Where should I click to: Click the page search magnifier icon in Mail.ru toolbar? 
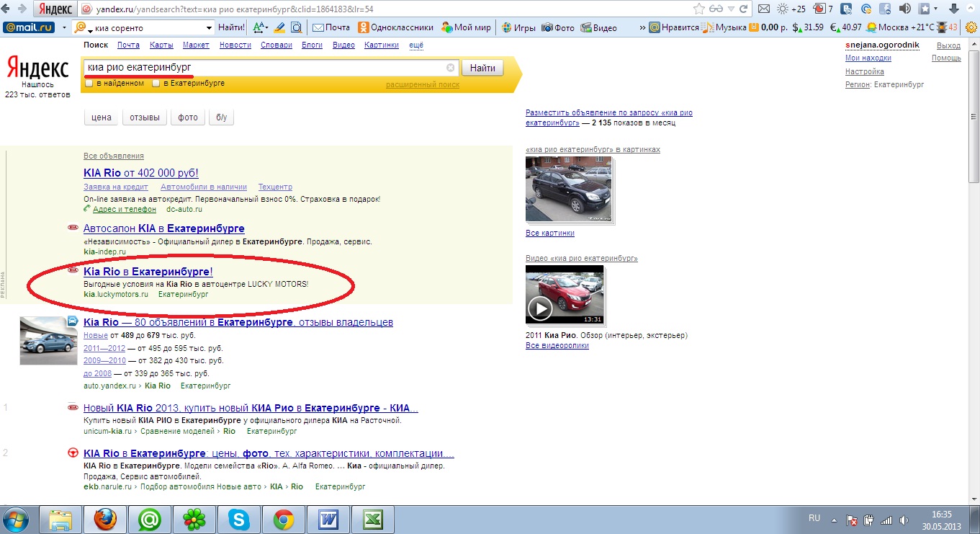295,27
